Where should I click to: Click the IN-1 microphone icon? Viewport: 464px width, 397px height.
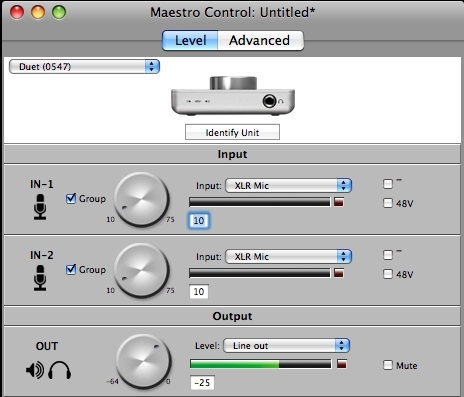click(x=40, y=207)
